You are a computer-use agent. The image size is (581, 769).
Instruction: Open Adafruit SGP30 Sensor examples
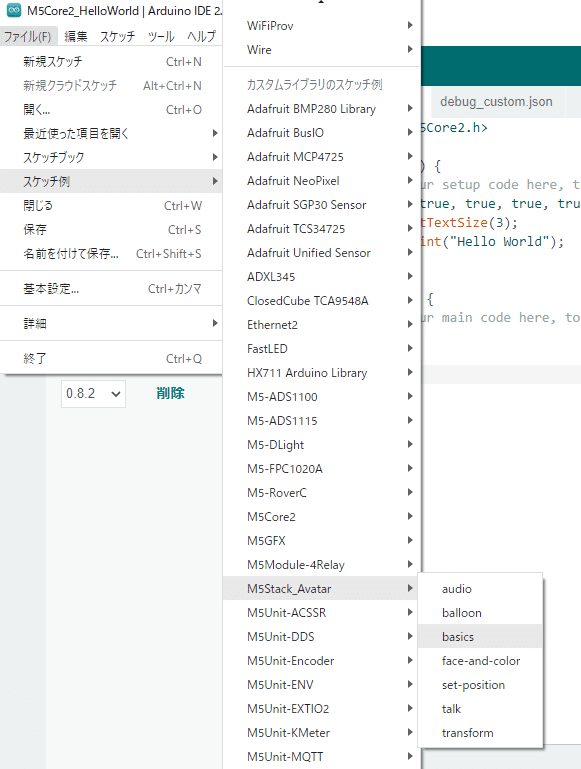coord(322,205)
